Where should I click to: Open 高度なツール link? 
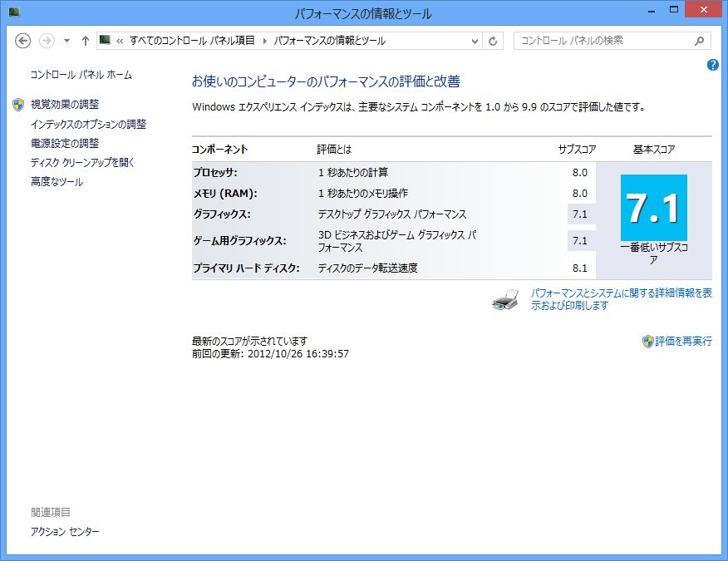pyautogui.click(x=57, y=182)
